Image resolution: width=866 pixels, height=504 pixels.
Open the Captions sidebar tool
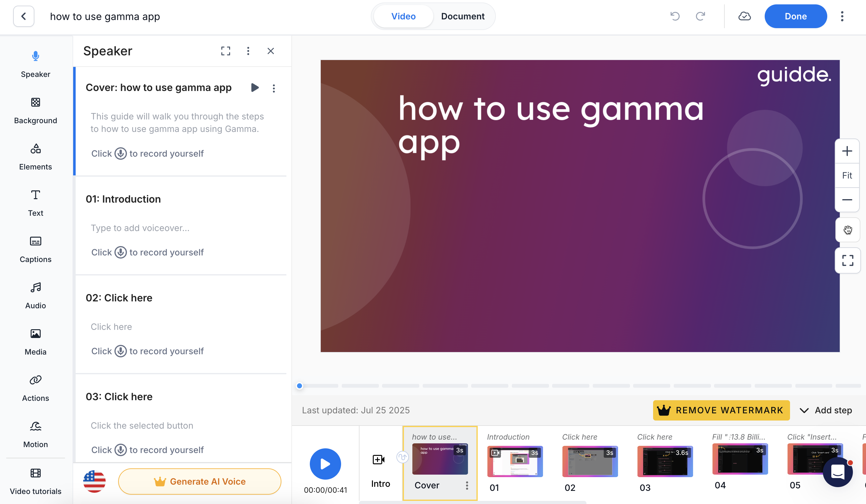(x=35, y=250)
